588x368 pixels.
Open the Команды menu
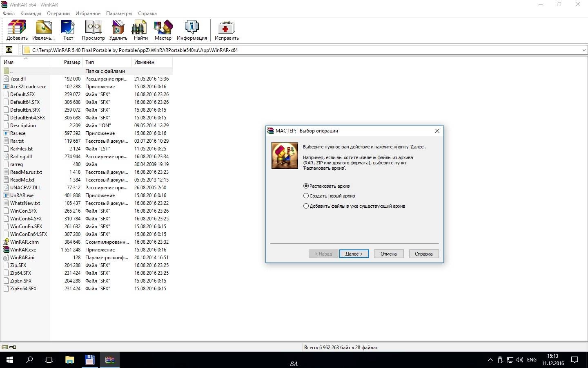coord(31,13)
